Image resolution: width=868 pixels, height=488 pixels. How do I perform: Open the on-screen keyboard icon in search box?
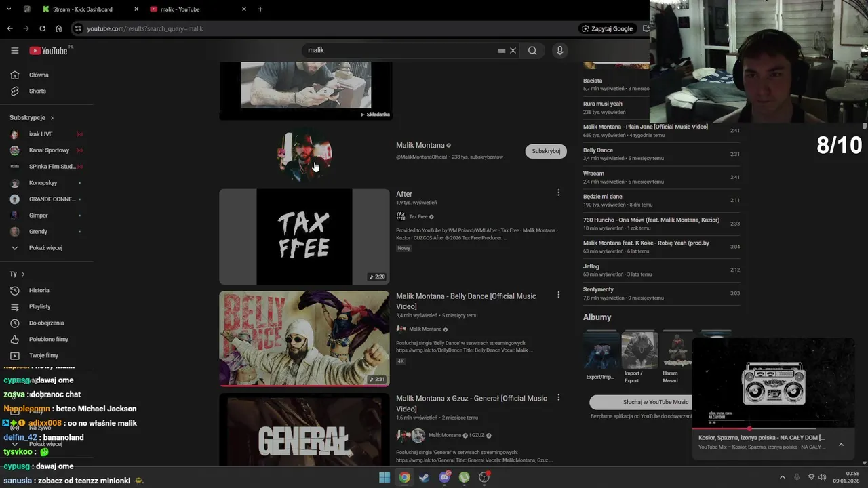(x=501, y=50)
